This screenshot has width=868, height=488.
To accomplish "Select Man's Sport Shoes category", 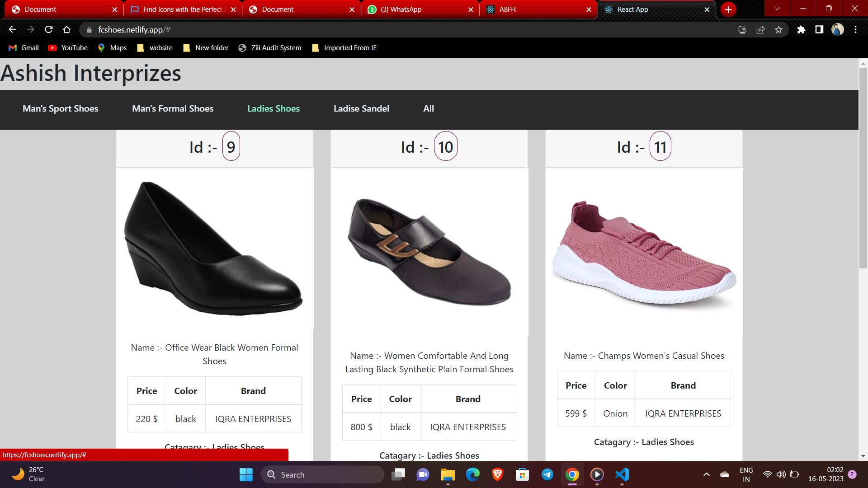I will (x=61, y=108).
